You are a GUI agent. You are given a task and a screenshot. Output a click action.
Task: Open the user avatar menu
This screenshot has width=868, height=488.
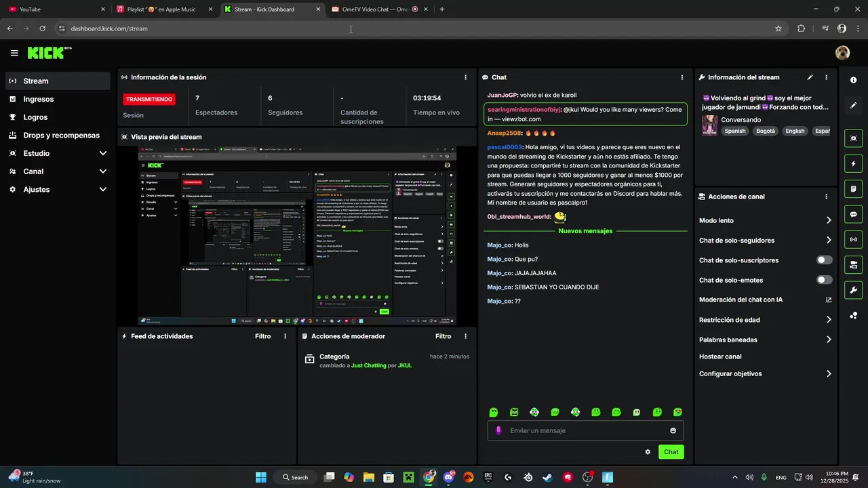pos(842,53)
